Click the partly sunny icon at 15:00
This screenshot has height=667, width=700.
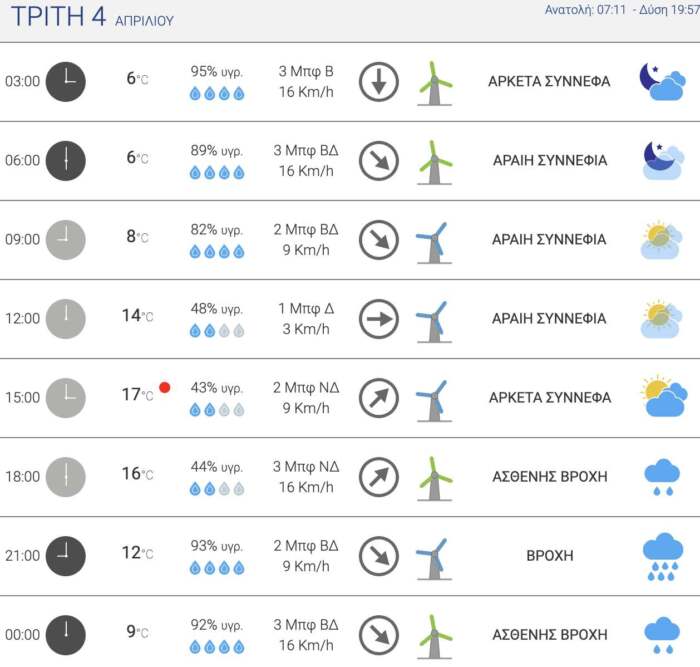tap(664, 397)
